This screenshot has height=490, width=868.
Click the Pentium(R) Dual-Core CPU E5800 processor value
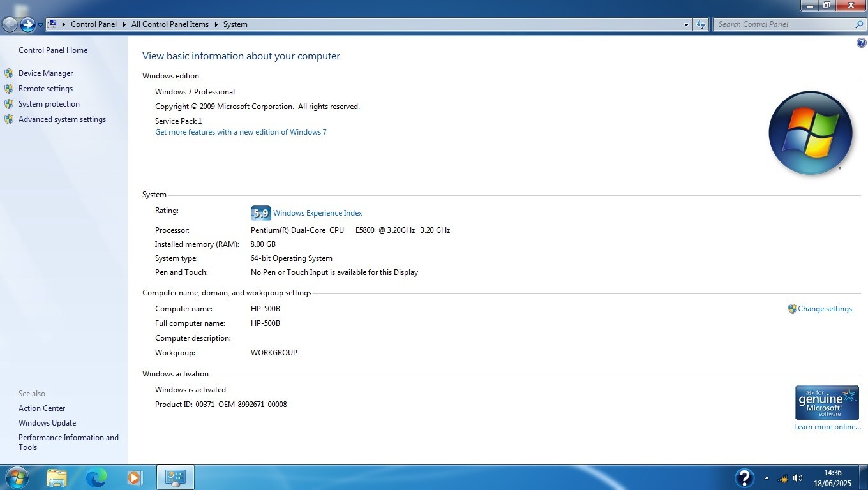tap(350, 230)
